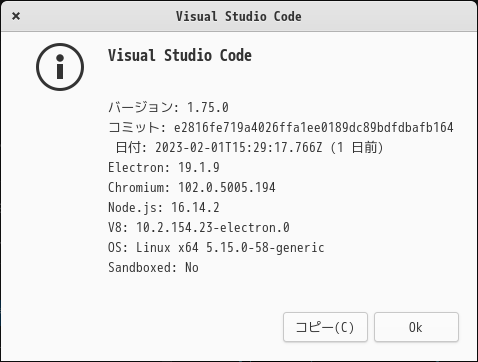Click the Chromium version 102.0.5005.194

227,187
